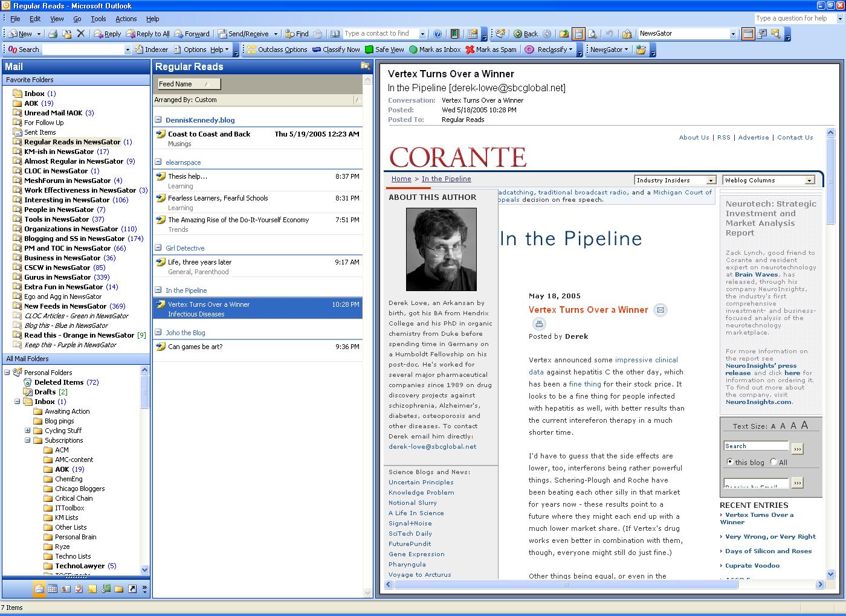Image resolution: width=846 pixels, height=616 pixels.
Task: Toggle the Reading Pane toolbar icon
Action: click(x=578, y=34)
